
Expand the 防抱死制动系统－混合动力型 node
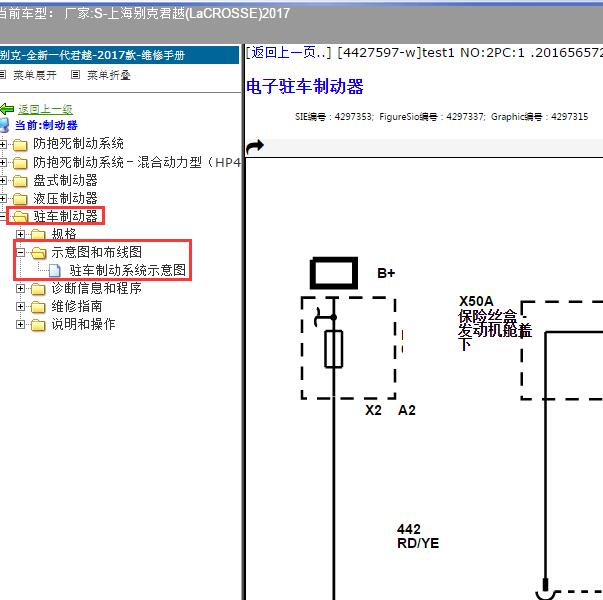[3, 163]
